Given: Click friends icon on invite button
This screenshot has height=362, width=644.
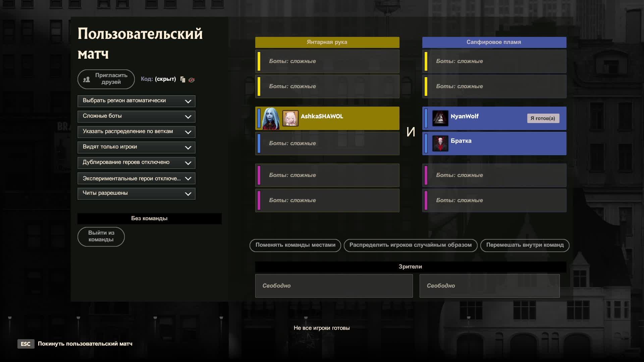Looking at the screenshot, I should (87, 79).
